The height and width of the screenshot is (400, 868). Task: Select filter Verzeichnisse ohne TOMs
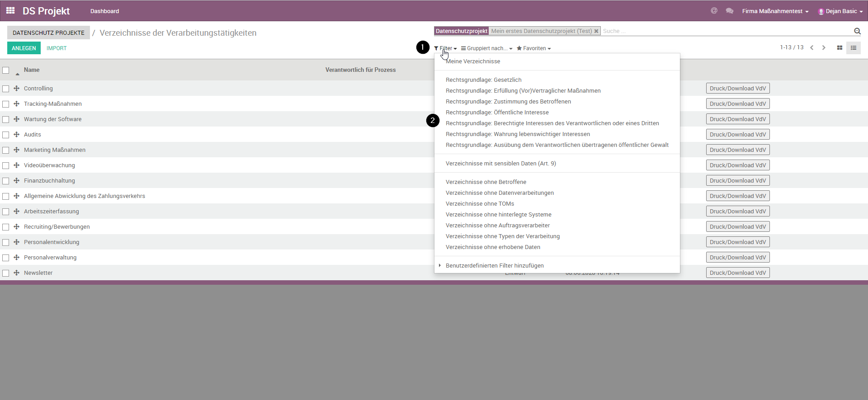(480, 204)
